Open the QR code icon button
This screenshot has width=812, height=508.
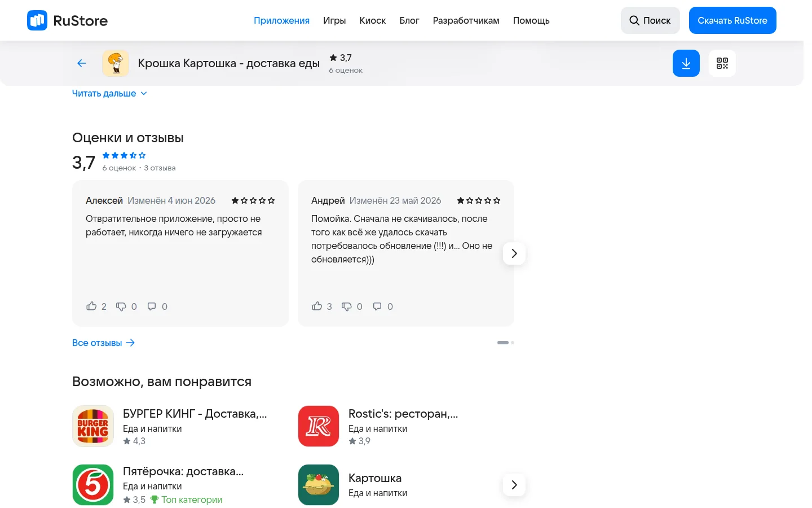[722, 63]
